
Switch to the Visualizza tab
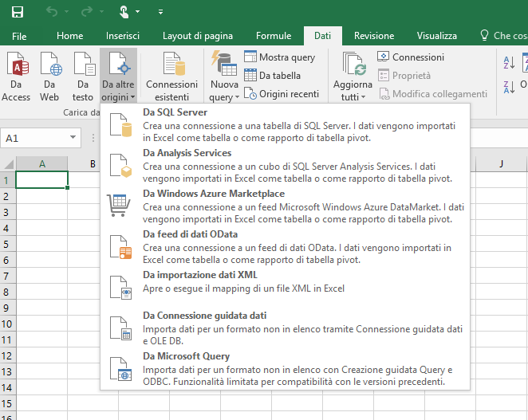pos(437,36)
